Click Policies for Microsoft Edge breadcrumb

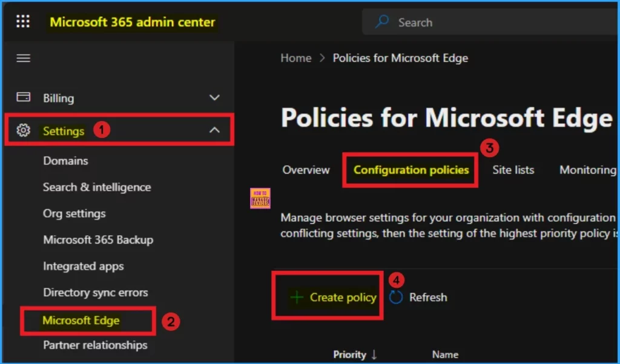[x=400, y=58]
